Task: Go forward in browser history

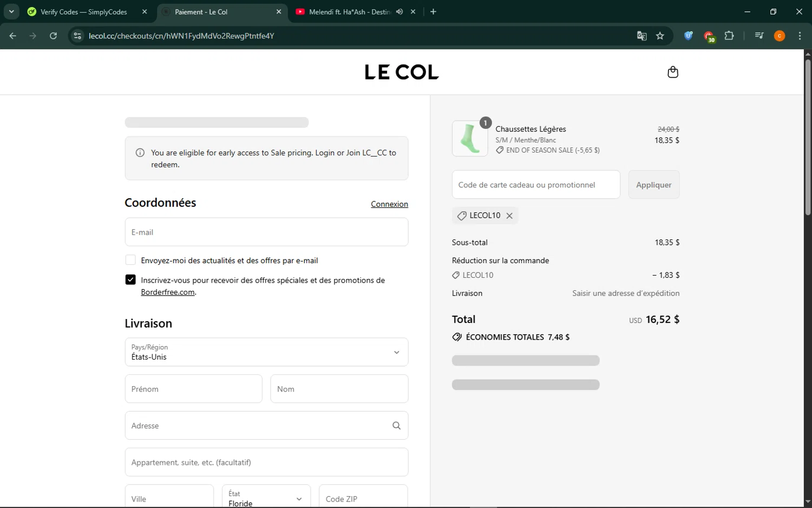Action: (33, 36)
